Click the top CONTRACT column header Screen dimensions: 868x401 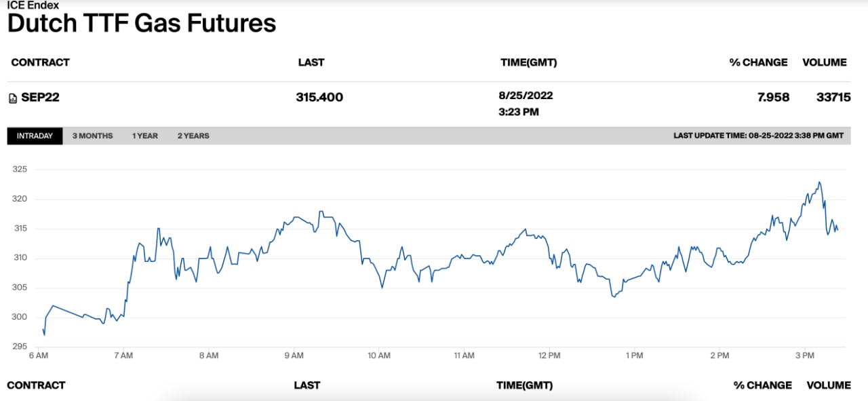(x=41, y=62)
